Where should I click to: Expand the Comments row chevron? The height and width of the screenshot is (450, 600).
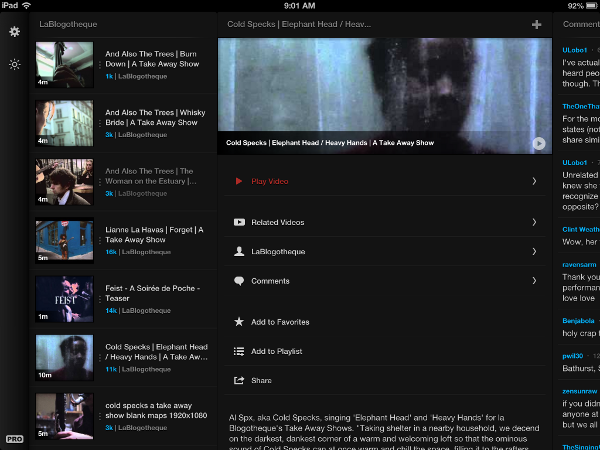tap(534, 281)
